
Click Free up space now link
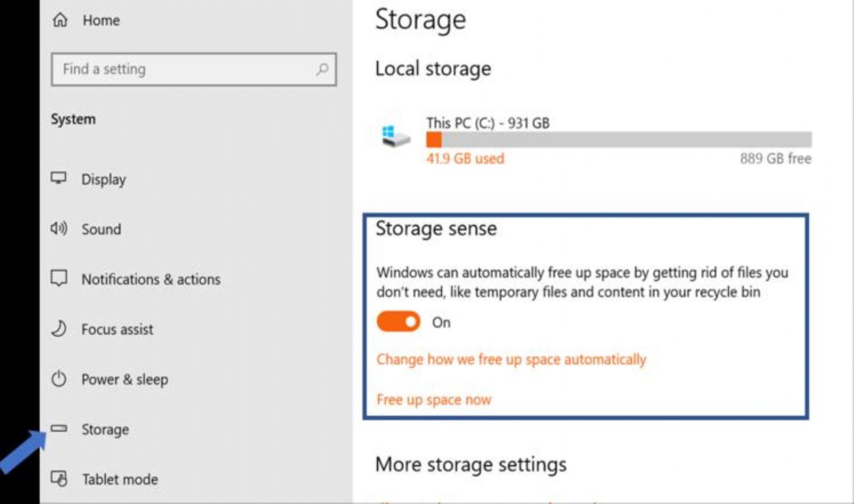(x=433, y=399)
